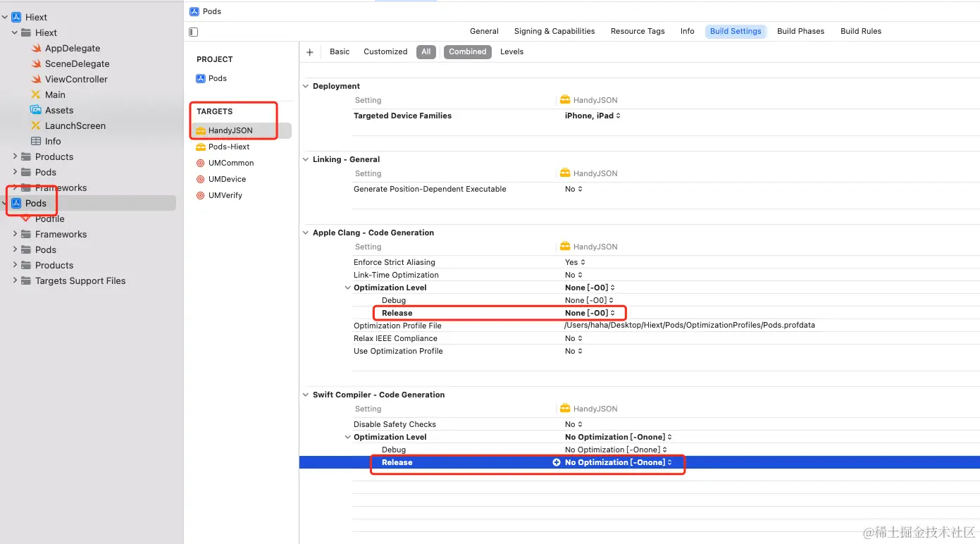Collapse the Linking - General section
Image resolution: width=980 pixels, height=544 pixels.
point(306,159)
